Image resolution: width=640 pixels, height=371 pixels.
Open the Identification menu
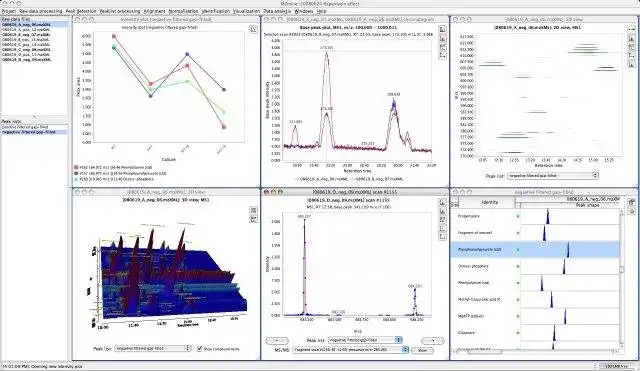pos(216,11)
